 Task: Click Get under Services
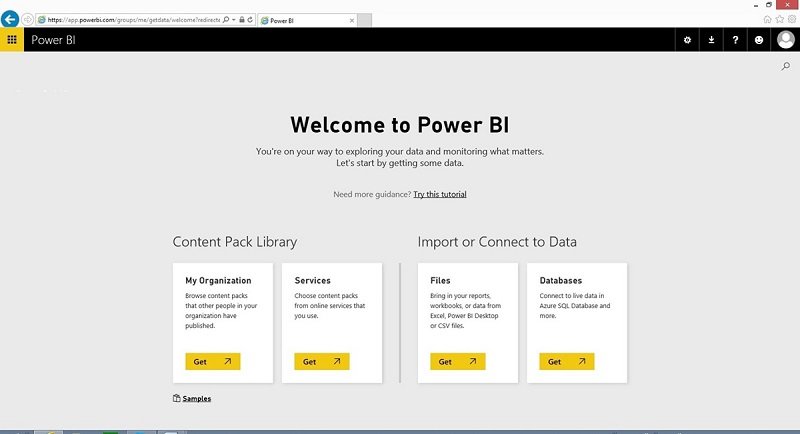tap(322, 362)
